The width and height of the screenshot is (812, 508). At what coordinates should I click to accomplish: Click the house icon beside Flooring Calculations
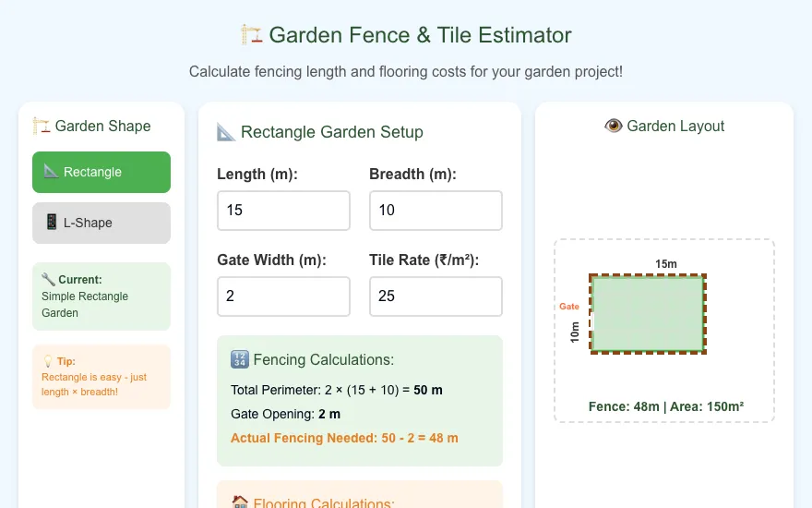[240, 502]
